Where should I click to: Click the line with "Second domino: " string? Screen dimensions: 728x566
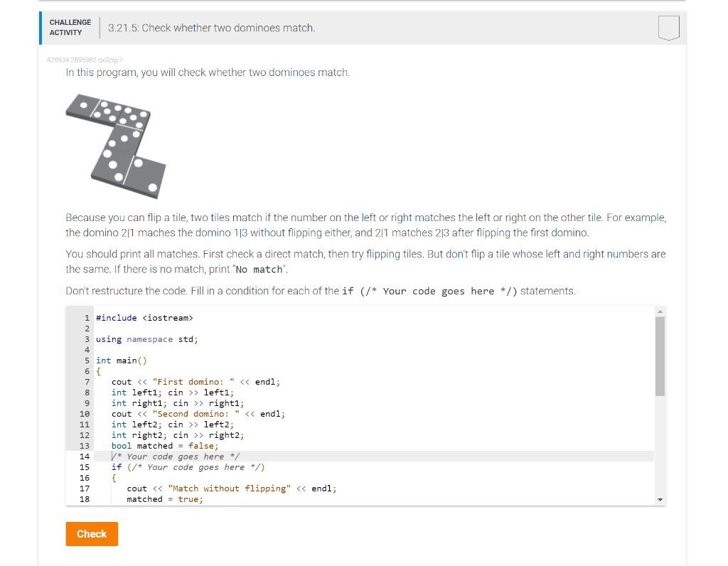(x=198, y=414)
